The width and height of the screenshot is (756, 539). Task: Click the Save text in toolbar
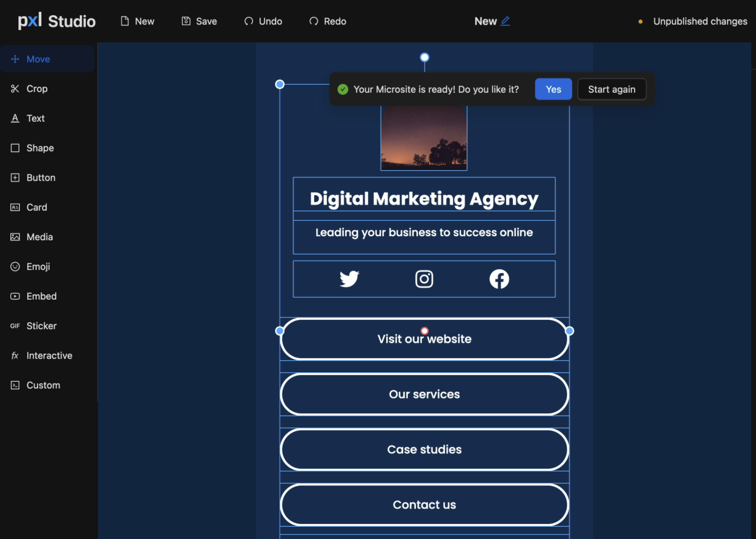tap(207, 21)
